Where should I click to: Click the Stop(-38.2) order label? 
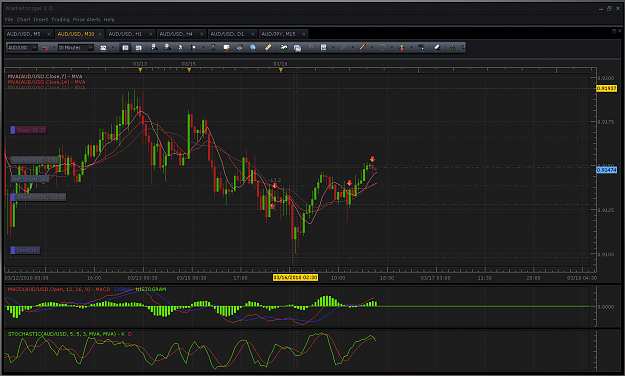tap(28, 130)
